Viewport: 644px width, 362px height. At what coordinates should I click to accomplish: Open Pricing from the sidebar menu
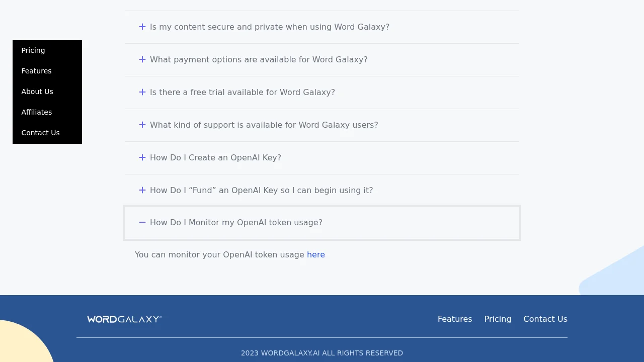pos(33,50)
